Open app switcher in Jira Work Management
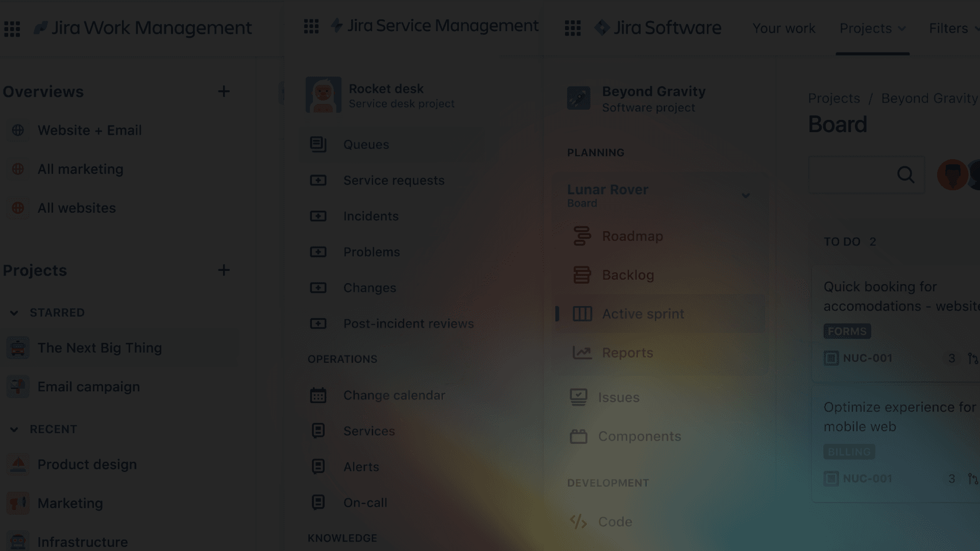The image size is (980, 551). tap(12, 29)
